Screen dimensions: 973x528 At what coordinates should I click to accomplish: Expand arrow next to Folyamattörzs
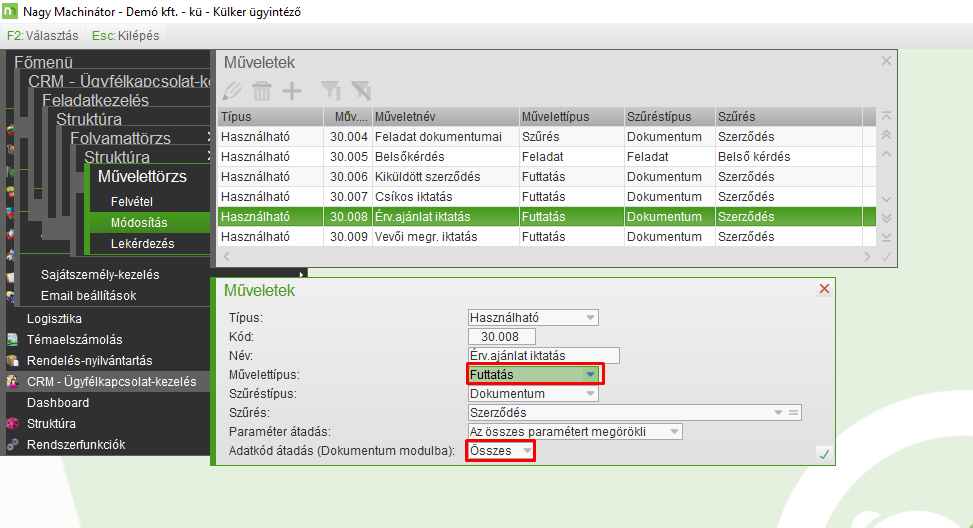click(x=208, y=136)
